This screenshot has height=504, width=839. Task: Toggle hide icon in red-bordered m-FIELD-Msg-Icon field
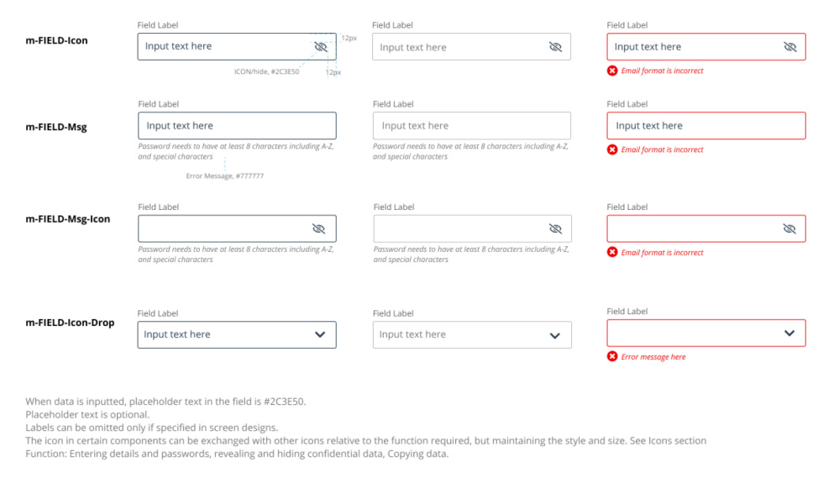coord(789,228)
